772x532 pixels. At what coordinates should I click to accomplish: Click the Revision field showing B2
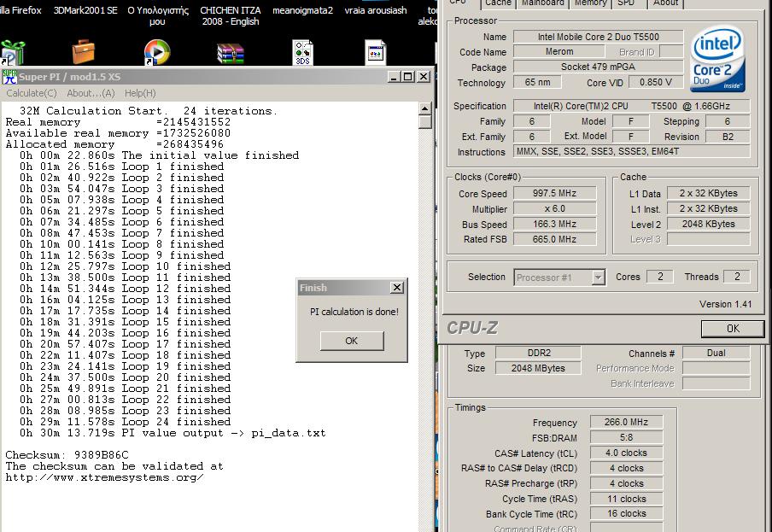[x=728, y=137]
